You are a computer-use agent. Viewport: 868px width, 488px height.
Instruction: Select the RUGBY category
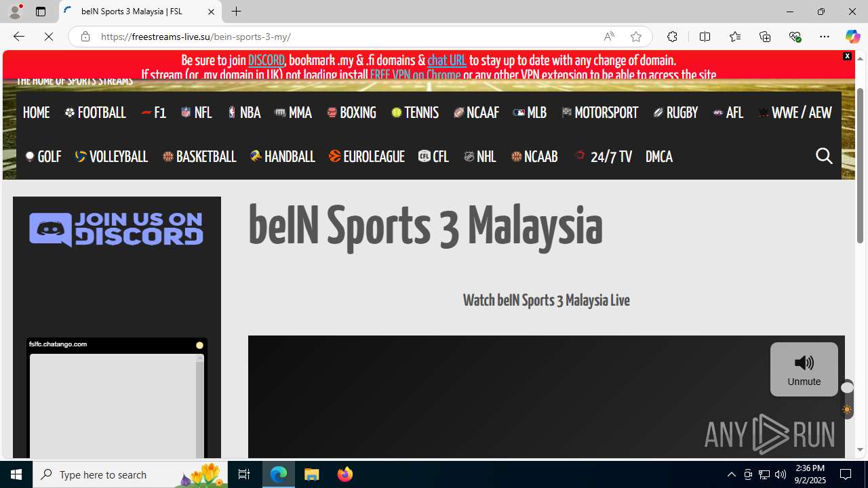click(675, 113)
